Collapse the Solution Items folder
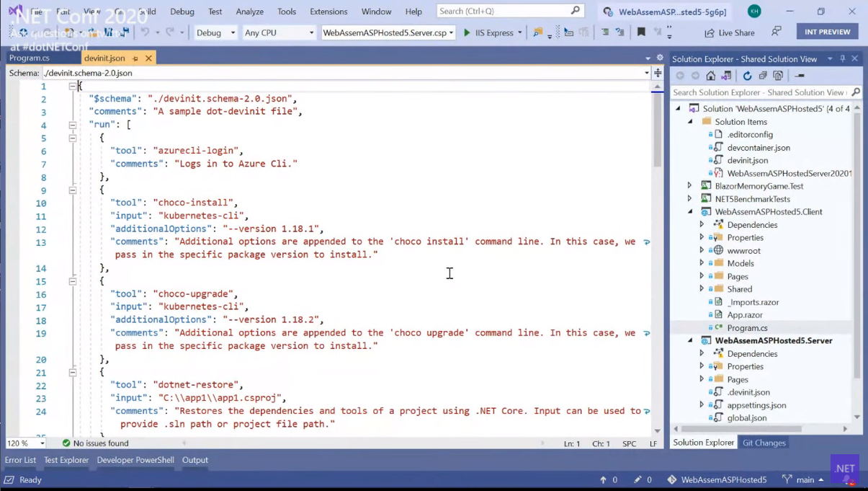The height and width of the screenshot is (491, 868). click(689, 122)
